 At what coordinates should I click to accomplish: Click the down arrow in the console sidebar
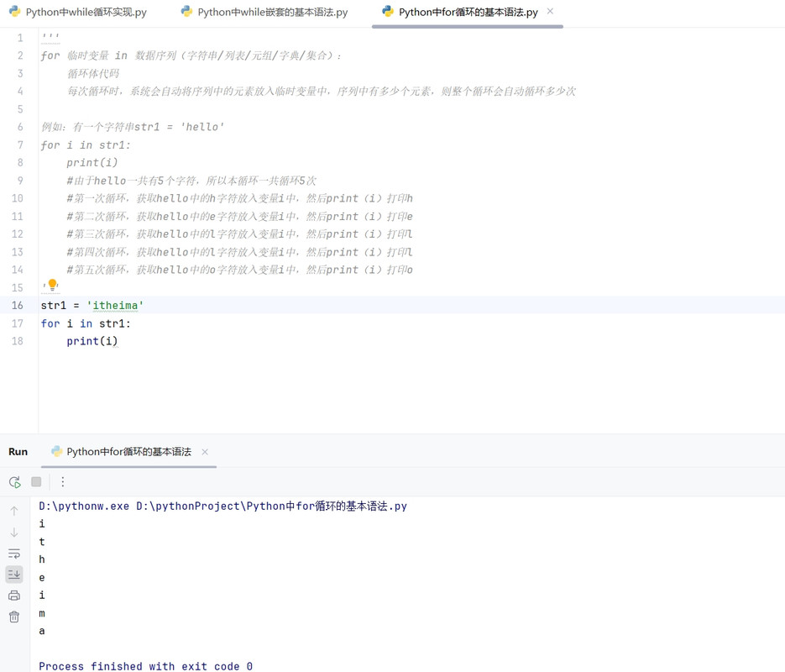coord(14,533)
